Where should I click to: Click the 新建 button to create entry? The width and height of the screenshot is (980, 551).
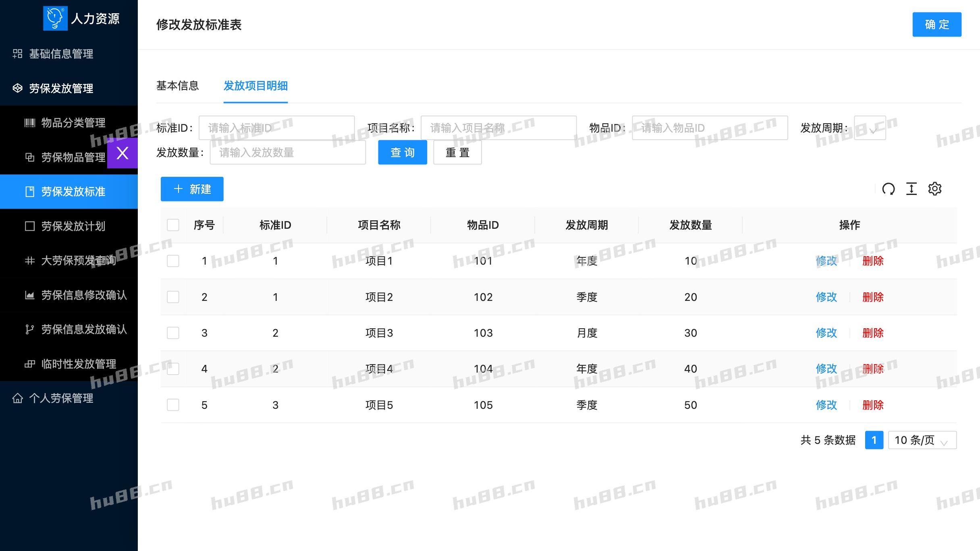click(x=192, y=189)
